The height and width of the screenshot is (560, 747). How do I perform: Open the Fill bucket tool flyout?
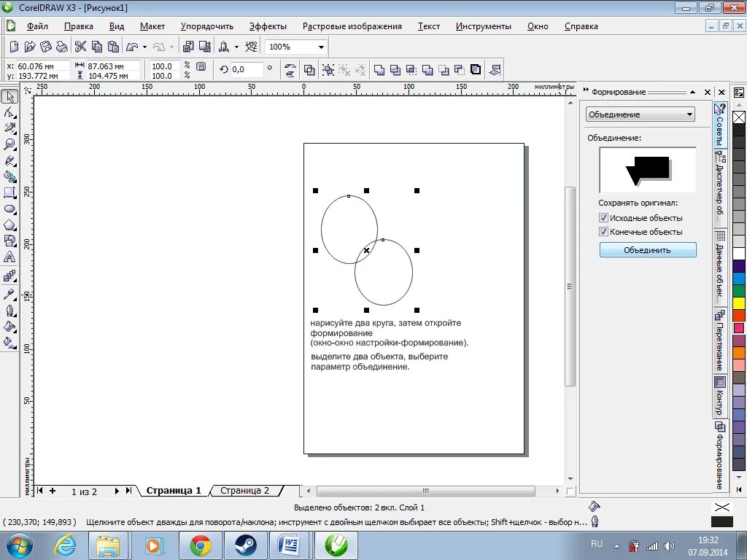click(x=9, y=327)
